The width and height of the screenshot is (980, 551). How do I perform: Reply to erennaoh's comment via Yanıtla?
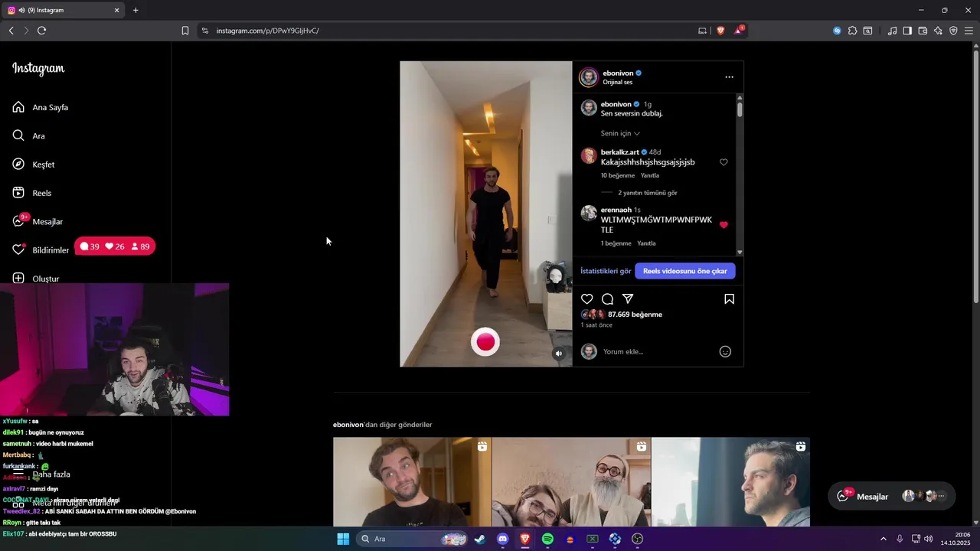647,243
